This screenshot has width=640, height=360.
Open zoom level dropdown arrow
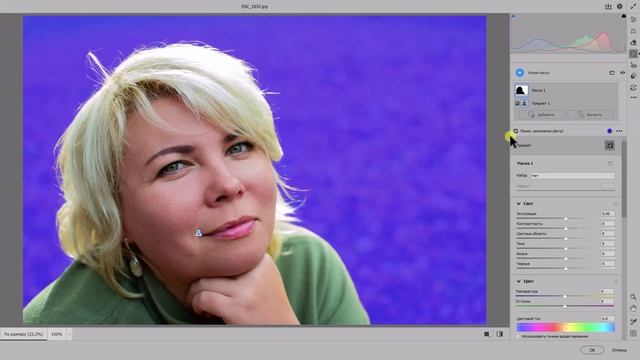[69, 334]
